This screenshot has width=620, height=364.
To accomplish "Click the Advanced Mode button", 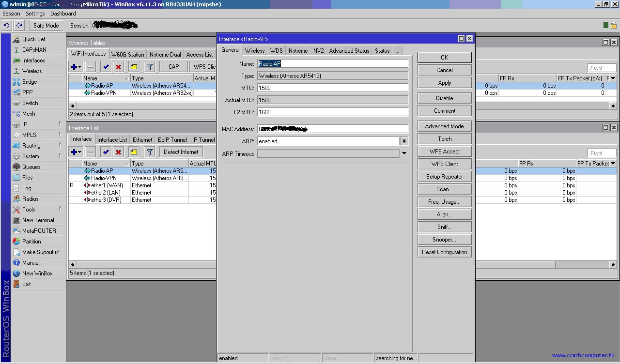I will tap(444, 126).
